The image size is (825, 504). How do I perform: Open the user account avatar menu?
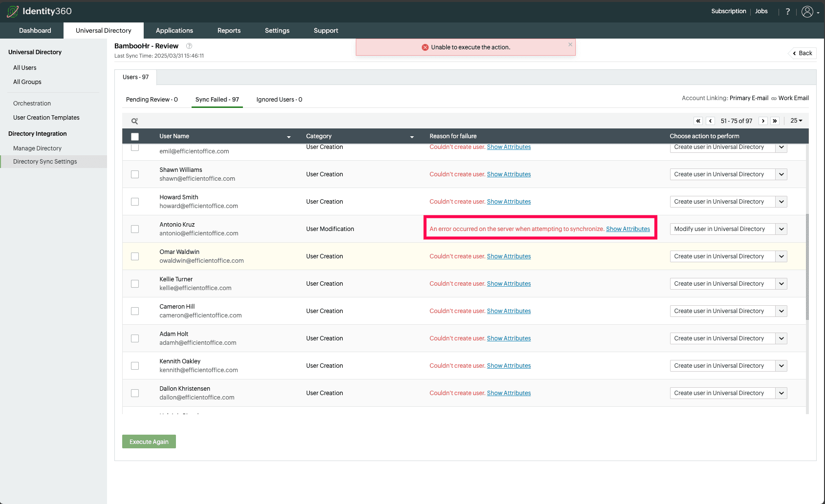click(x=807, y=11)
